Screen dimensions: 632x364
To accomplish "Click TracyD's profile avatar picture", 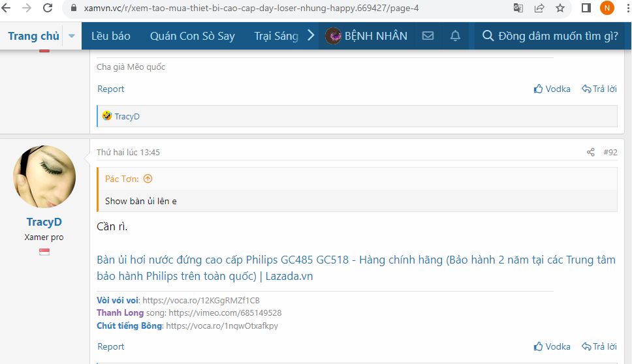I will 44,177.
